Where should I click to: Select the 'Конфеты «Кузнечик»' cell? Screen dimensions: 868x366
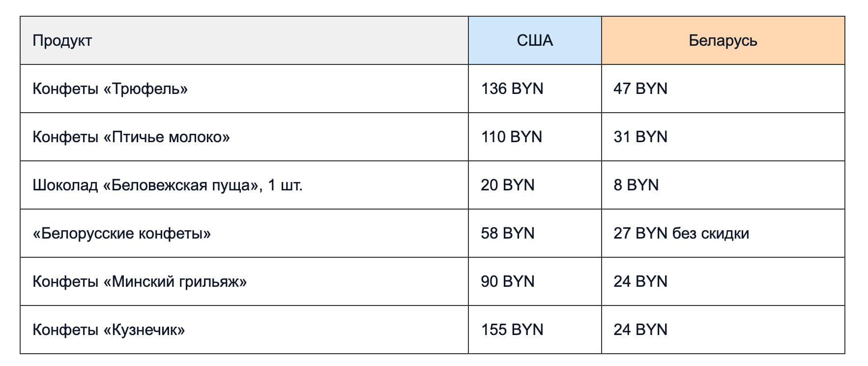(x=109, y=330)
